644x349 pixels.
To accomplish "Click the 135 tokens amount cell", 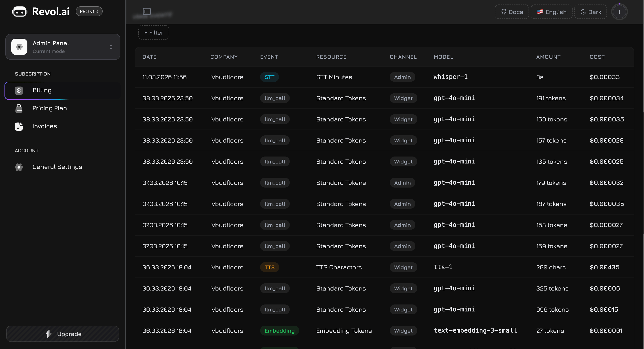I will [x=551, y=162].
